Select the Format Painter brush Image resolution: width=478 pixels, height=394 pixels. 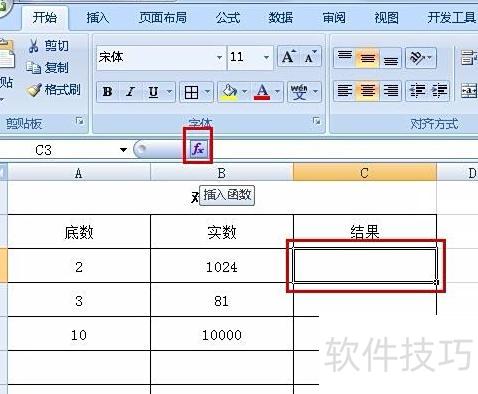click(x=34, y=90)
